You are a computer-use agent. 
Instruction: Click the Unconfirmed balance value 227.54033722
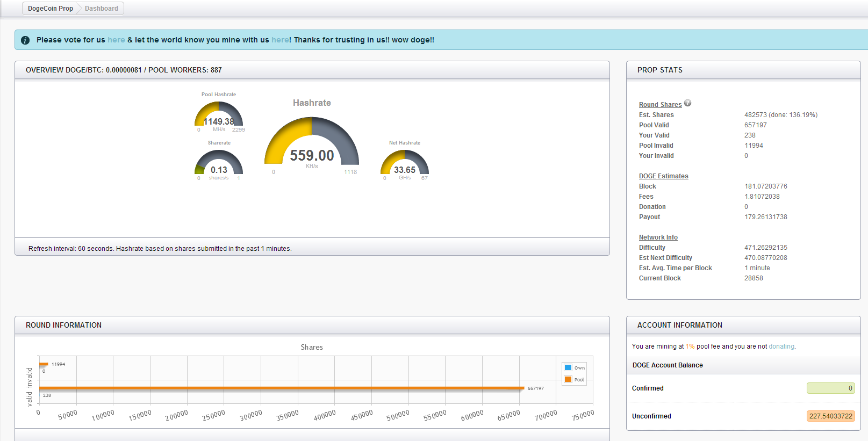coord(830,416)
